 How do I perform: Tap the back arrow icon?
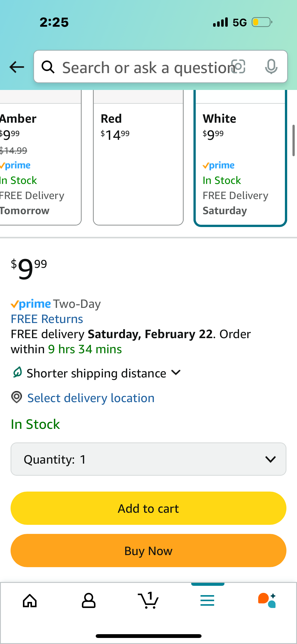(x=17, y=67)
